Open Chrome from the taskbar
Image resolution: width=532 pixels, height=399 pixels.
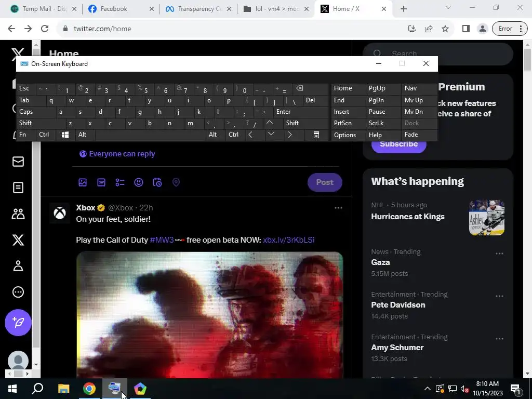pos(89,389)
